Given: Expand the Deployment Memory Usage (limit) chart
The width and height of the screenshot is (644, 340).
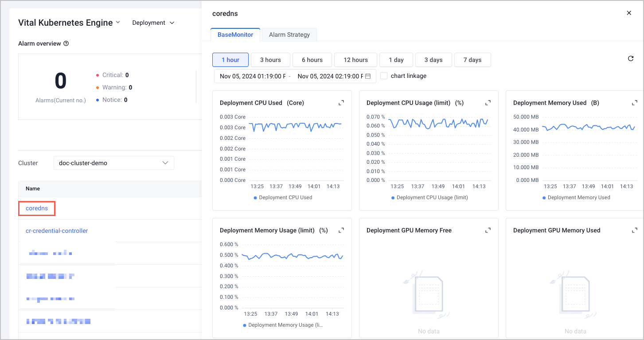Looking at the screenshot, I should coord(341,230).
